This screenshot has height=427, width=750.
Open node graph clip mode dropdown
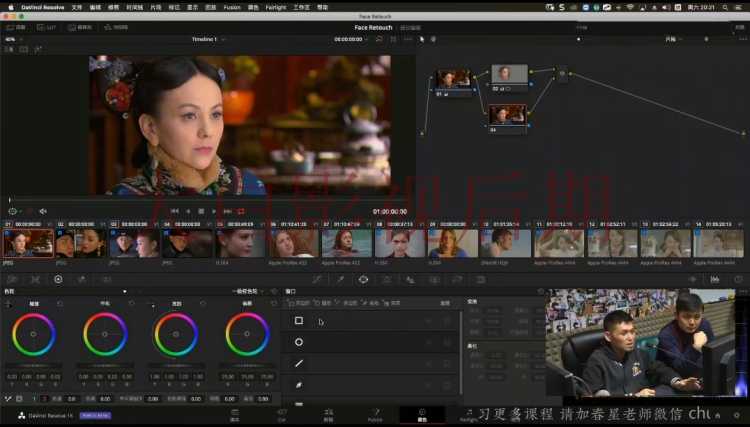pos(673,39)
